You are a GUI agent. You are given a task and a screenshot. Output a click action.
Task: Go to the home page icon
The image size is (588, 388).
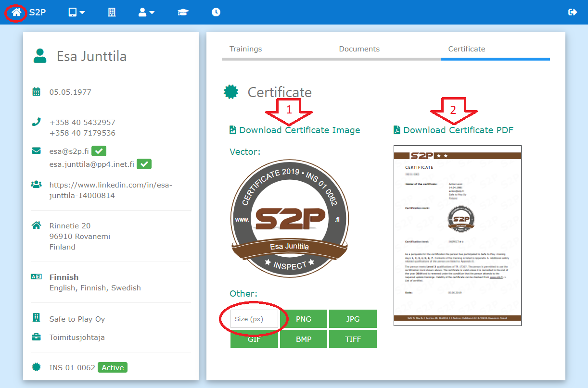tap(16, 12)
